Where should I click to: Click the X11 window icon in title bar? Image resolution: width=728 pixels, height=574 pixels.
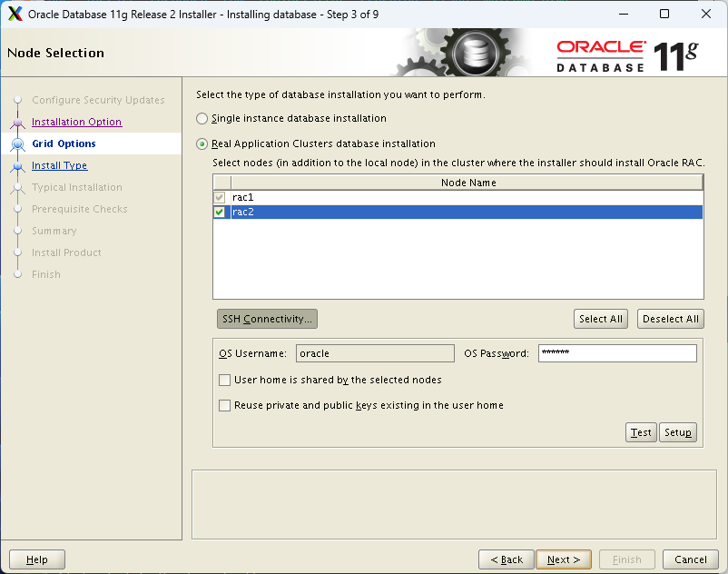(x=15, y=14)
